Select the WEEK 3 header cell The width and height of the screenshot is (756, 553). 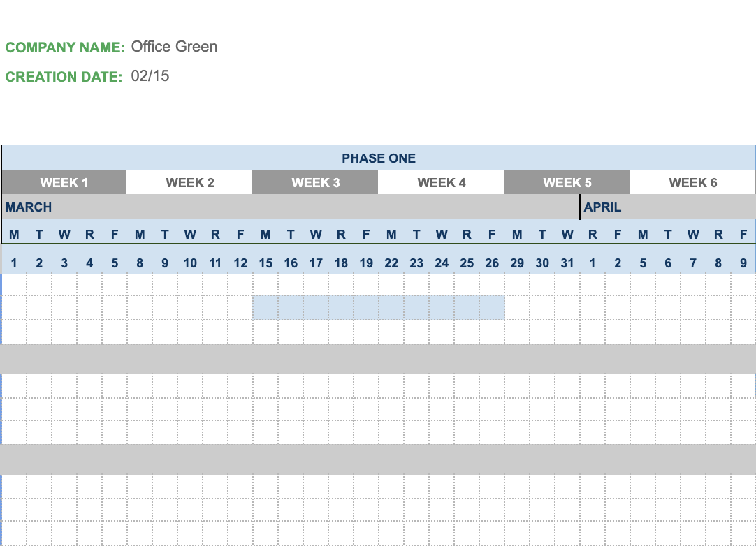315,182
